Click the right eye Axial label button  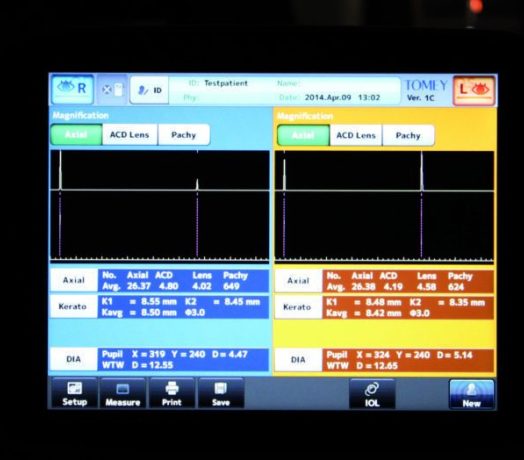pyautogui.click(x=74, y=280)
